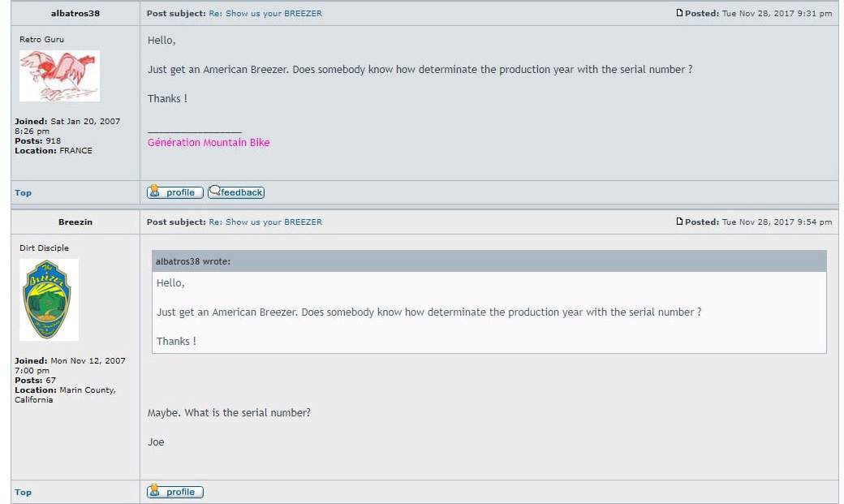Click the 'albatros38 wrote:' quote header

click(x=489, y=261)
